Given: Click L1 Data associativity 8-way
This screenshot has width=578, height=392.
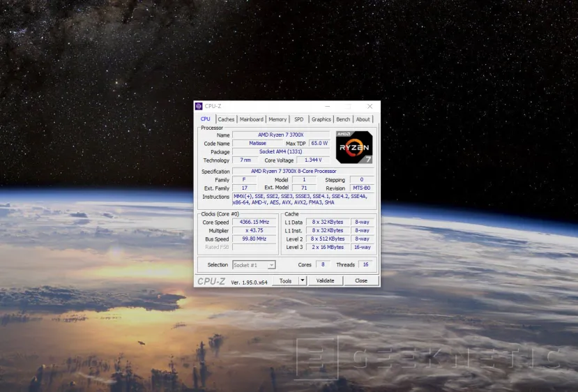Looking at the screenshot, I should tap(362, 222).
